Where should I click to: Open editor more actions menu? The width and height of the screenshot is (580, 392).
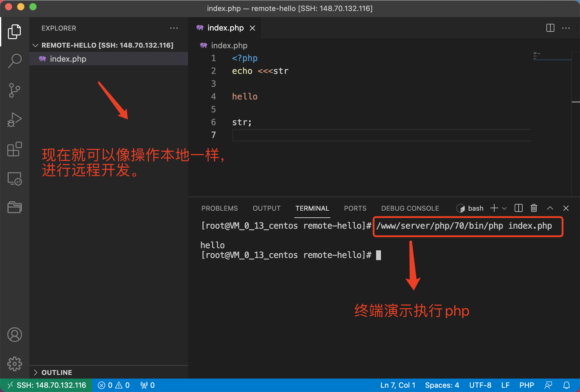pyautogui.click(x=566, y=28)
